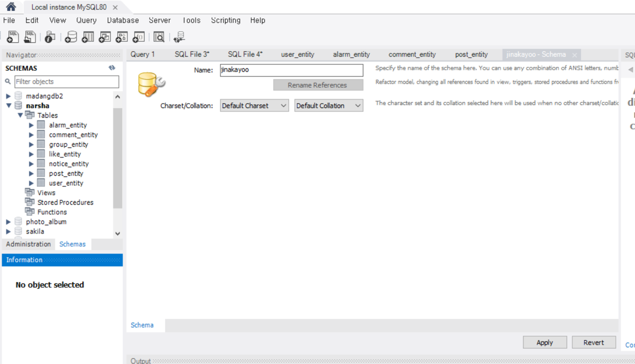This screenshot has width=635, height=364.
Task: Search table data toolbar icon
Action: (159, 37)
